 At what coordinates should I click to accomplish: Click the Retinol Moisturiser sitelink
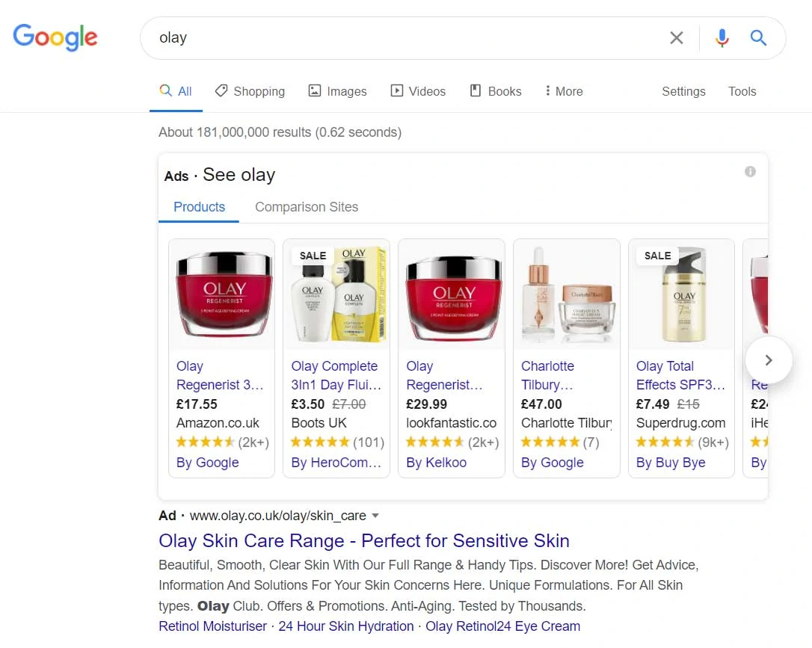[212, 626]
